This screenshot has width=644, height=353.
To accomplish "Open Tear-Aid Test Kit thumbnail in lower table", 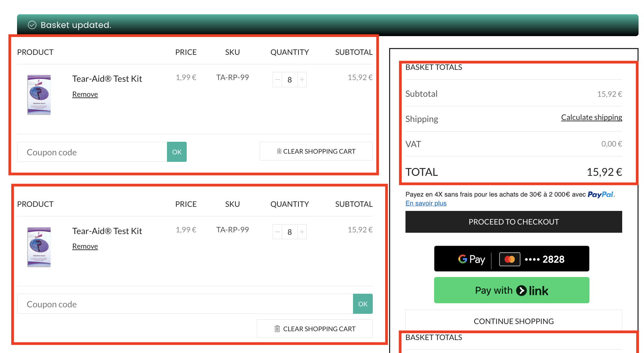I will pos(39,247).
